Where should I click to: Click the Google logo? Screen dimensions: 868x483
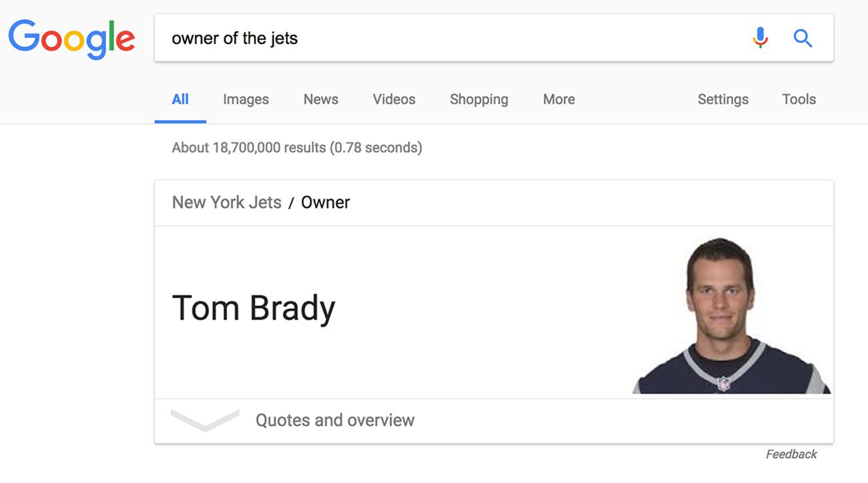coord(71,38)
